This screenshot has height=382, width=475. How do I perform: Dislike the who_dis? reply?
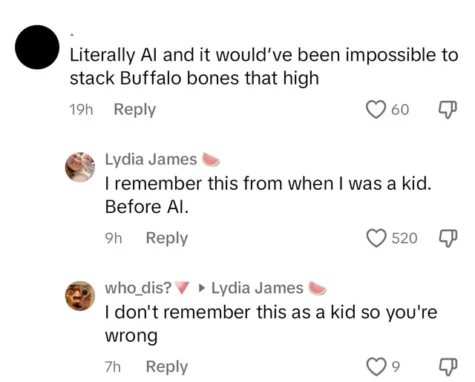pos(447,367)
